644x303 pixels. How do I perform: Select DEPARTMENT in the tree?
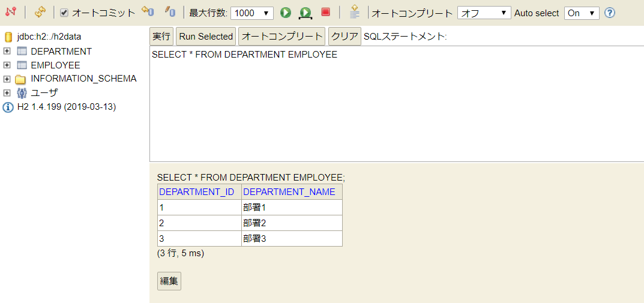61,52
